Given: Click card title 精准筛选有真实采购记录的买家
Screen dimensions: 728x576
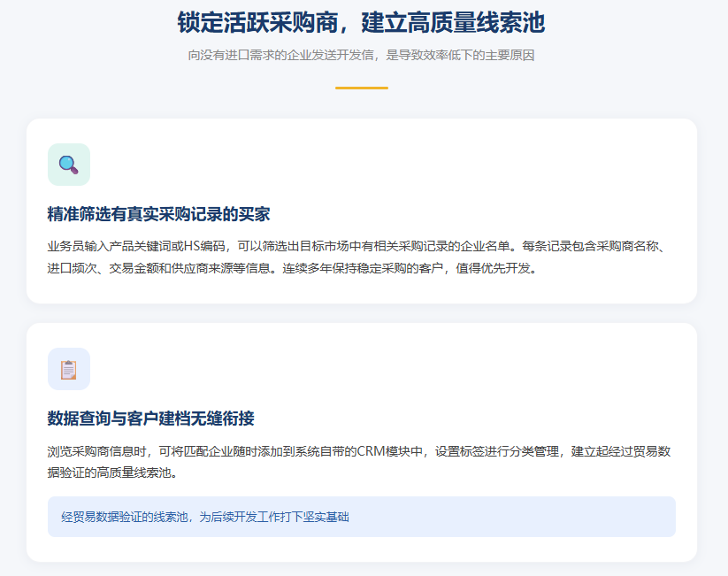Looking at the screenshot, I should coord(159,214).
